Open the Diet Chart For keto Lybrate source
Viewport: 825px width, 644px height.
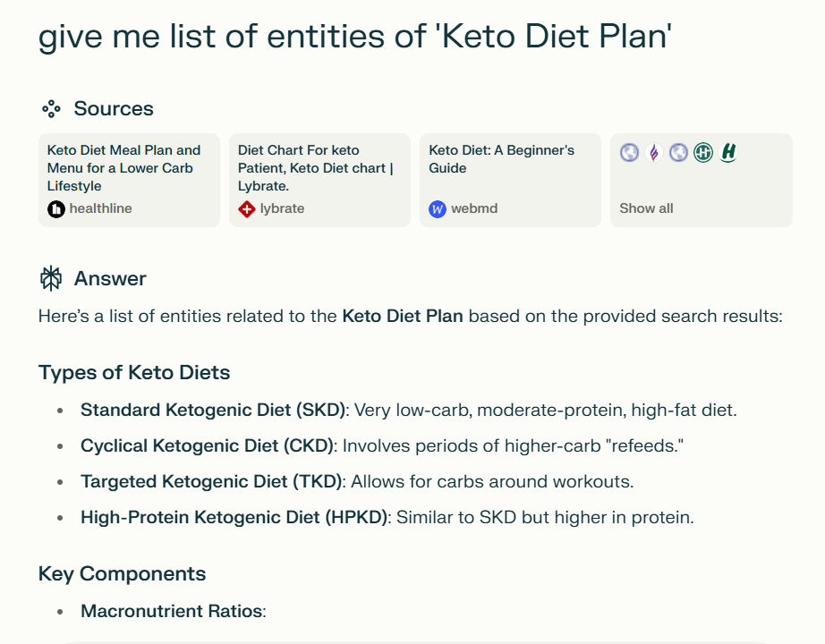tap(319, 168)
